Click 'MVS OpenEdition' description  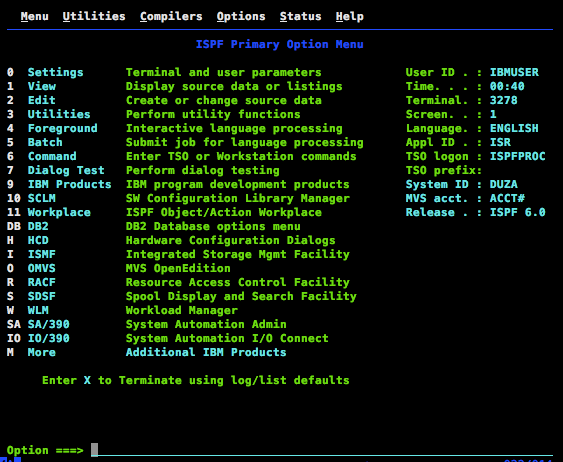click(x=178, y=268)
